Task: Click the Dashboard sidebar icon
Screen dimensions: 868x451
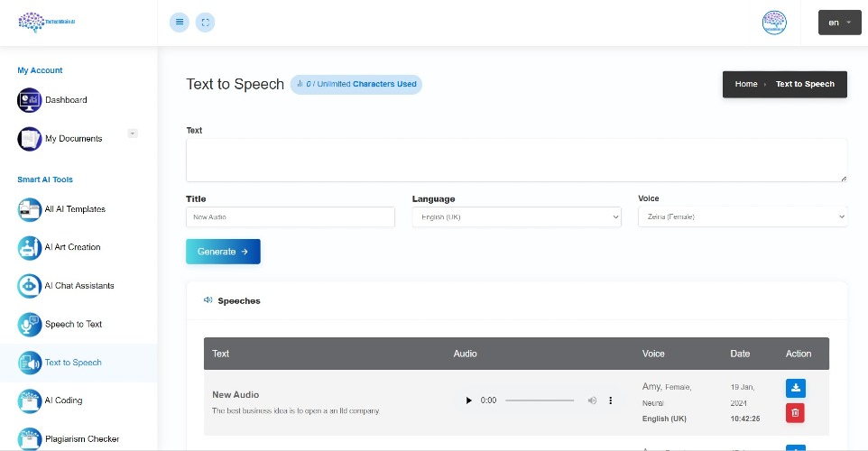Action: 30,100
